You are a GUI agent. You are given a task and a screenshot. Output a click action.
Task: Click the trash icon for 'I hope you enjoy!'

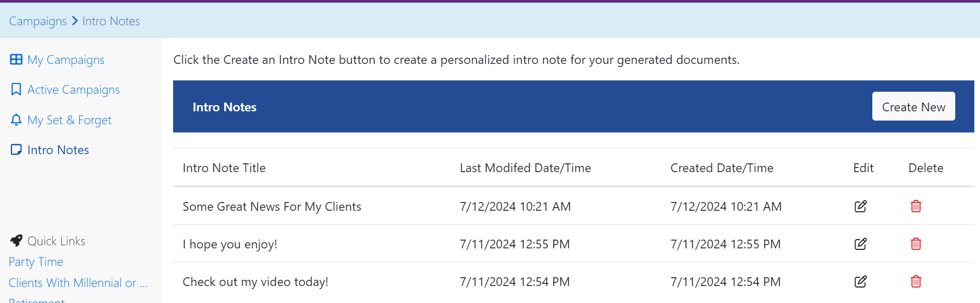[916, 244]
